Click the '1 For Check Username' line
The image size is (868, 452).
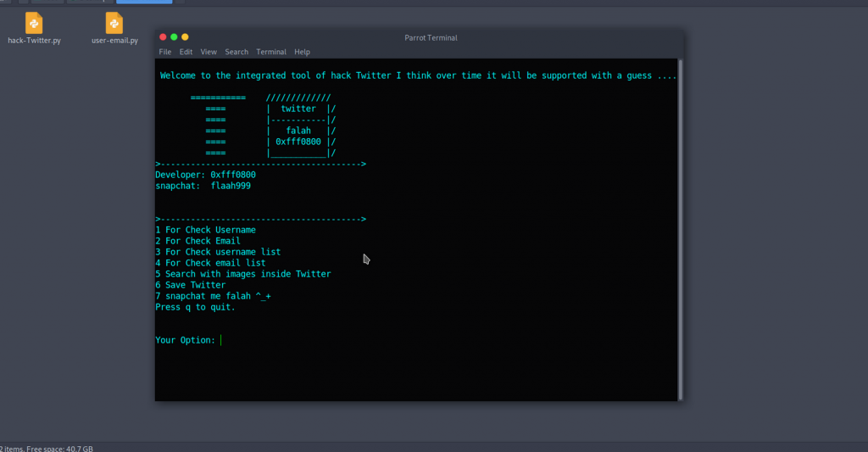pos(205,230)
